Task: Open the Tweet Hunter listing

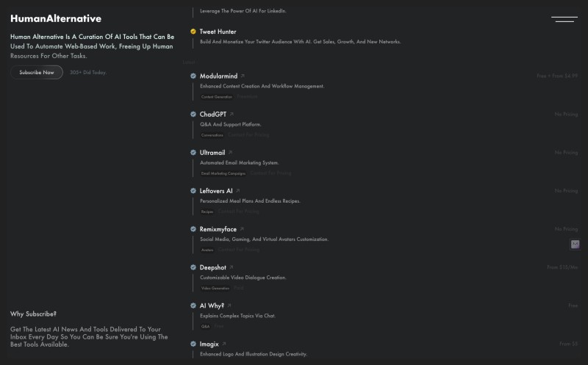Action: click(218, 32)
